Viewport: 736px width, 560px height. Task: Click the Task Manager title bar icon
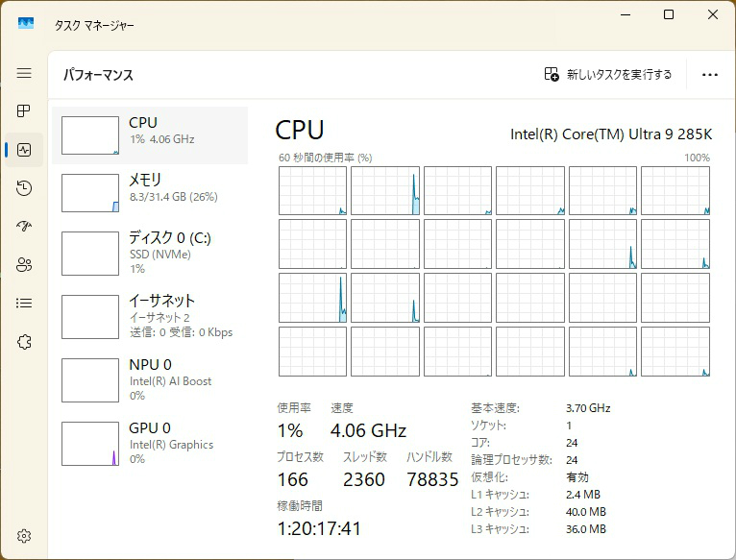[25, 22]
